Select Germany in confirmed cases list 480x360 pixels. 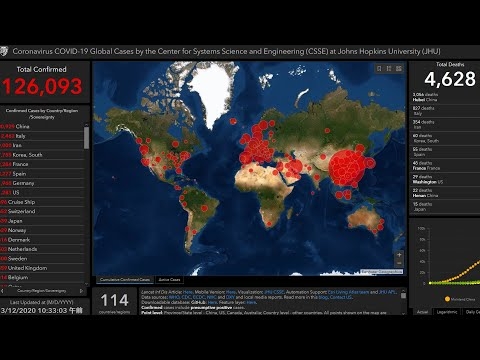coord(42,183)
